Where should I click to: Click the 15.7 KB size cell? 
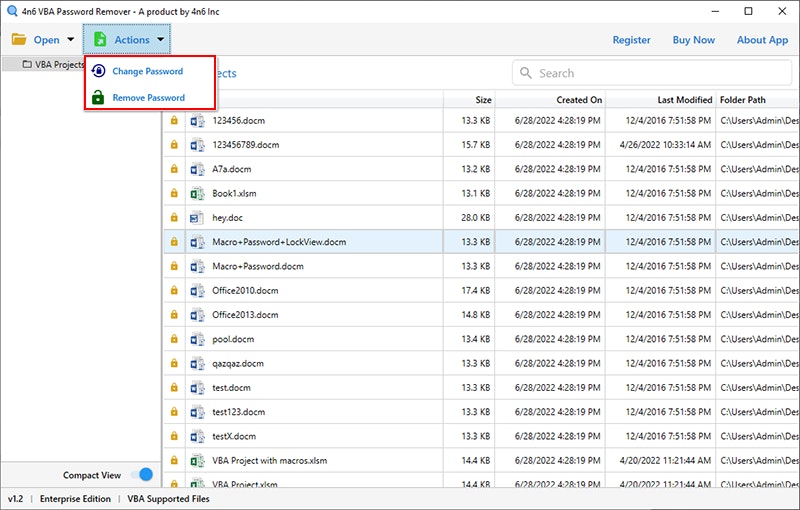[476, 145]
